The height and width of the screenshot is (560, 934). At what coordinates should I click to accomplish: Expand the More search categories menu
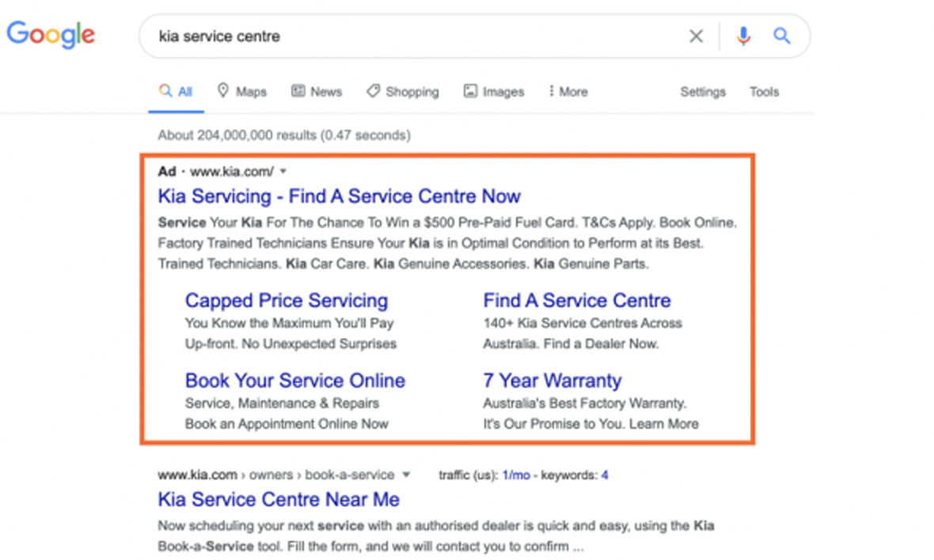tap(568, 91)
